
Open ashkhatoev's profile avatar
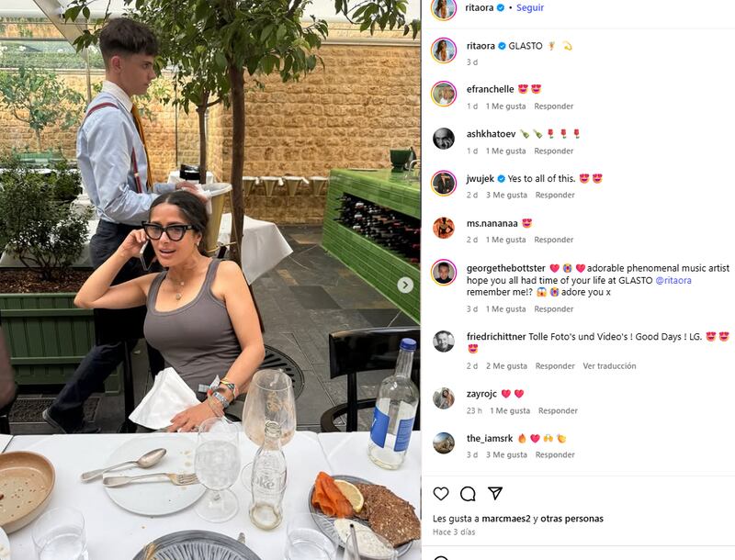[444, 139]
